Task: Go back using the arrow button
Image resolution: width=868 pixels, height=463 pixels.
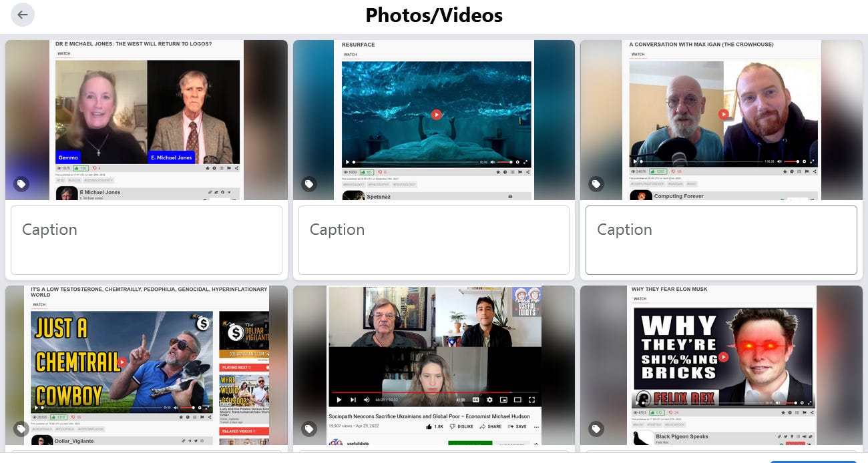Action: [23, 15]
